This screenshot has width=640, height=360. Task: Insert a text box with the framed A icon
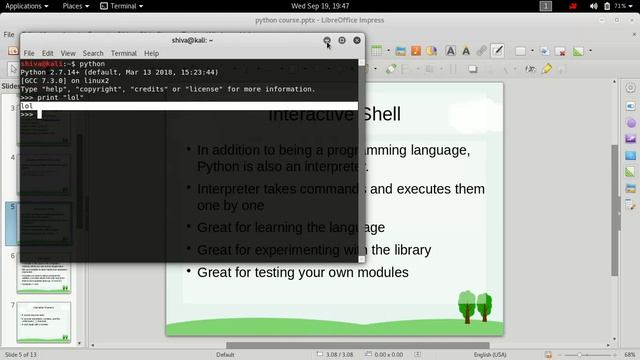[451, 51]
